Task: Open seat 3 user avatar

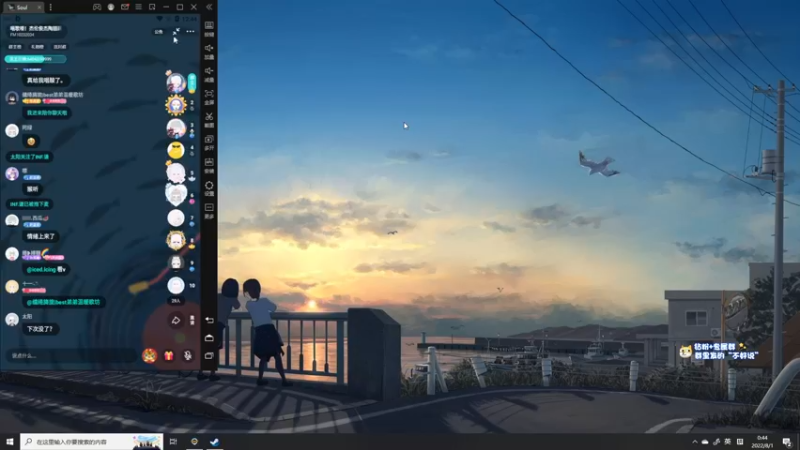Action: point(176,128)
